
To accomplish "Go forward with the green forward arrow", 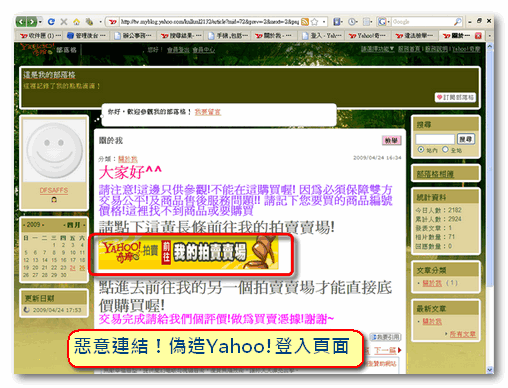I will tap(31, 22).
